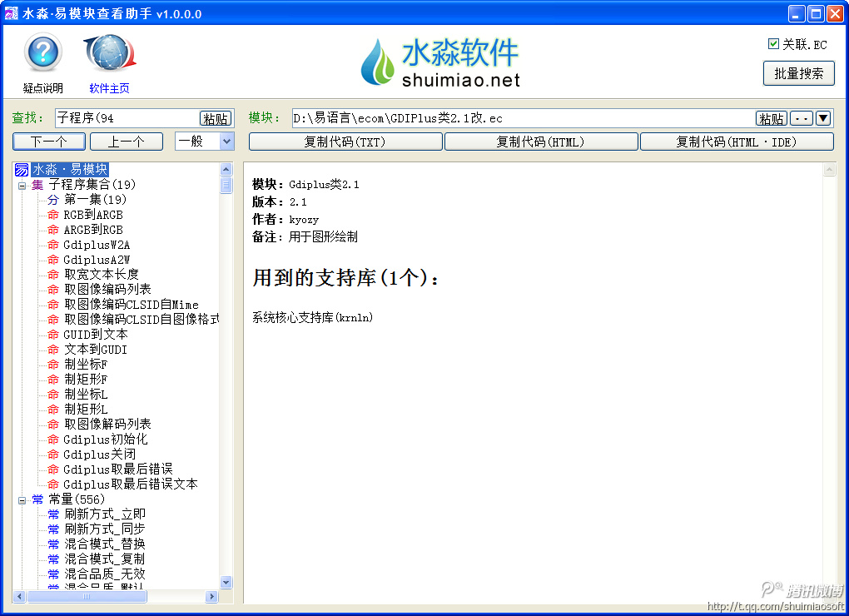
Task: Click the app icon in the title bar
Action: [x=11, y=13]
